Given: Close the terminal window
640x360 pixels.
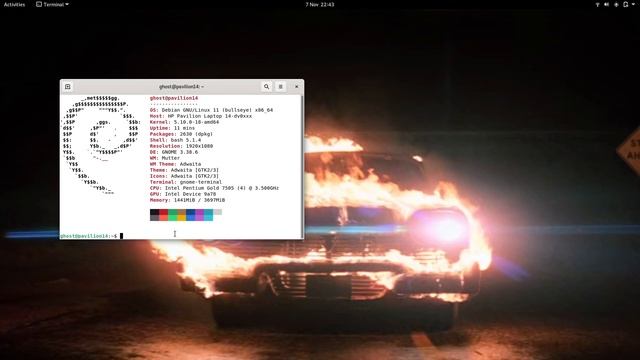Looking at the screenshot, I should (297, 87).
